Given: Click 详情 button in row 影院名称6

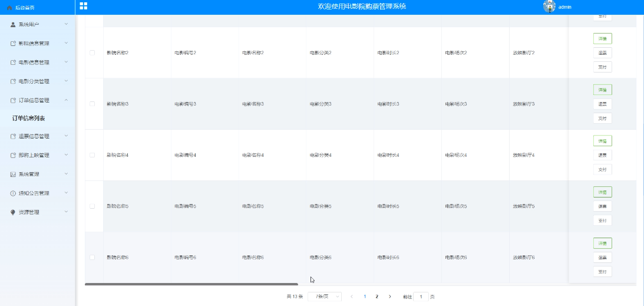Looking at the screenshot, I should pyautogui.click(x=603, y=243).
